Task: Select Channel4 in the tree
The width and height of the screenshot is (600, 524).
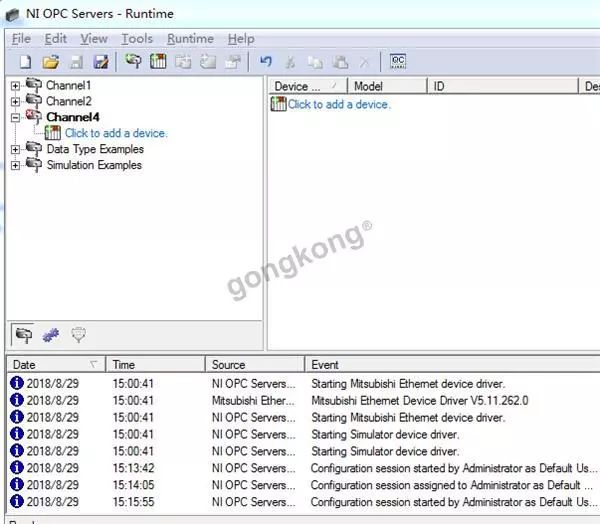Action: 73,117
